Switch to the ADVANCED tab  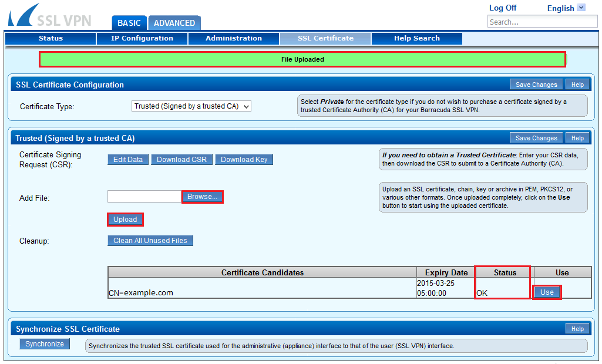pyautogui.click(x=174, y=23)
